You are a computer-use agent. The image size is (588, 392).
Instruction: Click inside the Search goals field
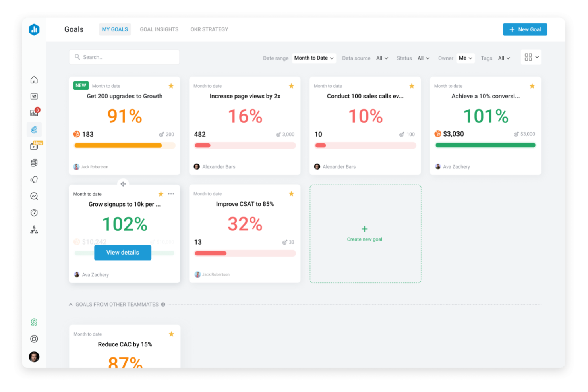[124, 57]
